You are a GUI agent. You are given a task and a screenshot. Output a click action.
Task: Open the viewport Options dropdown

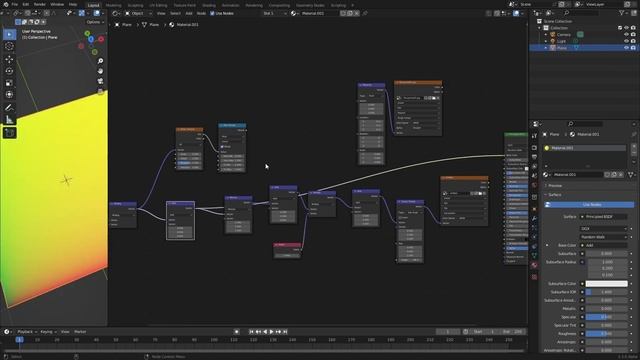click(95, 22)
